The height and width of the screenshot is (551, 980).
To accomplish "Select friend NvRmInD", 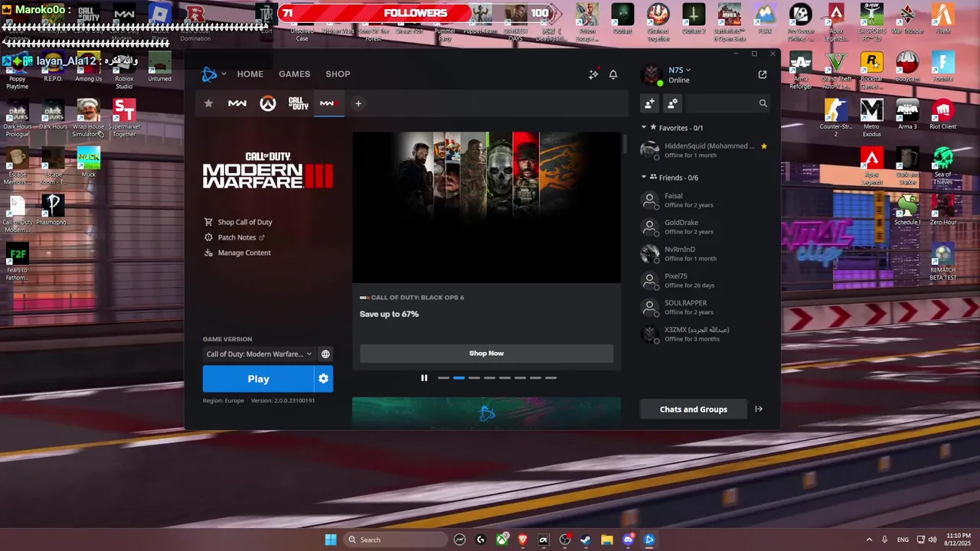I will (x=704, y=254).
